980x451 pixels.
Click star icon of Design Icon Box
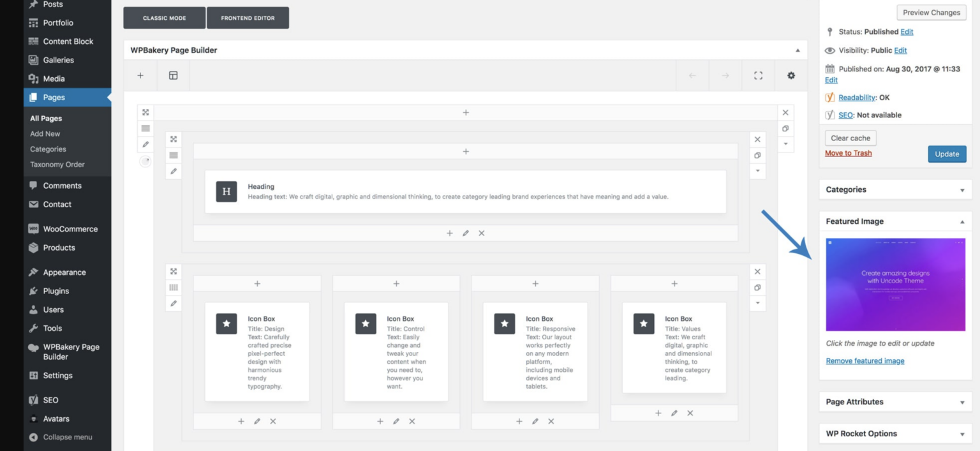click(x=226, y=323)
